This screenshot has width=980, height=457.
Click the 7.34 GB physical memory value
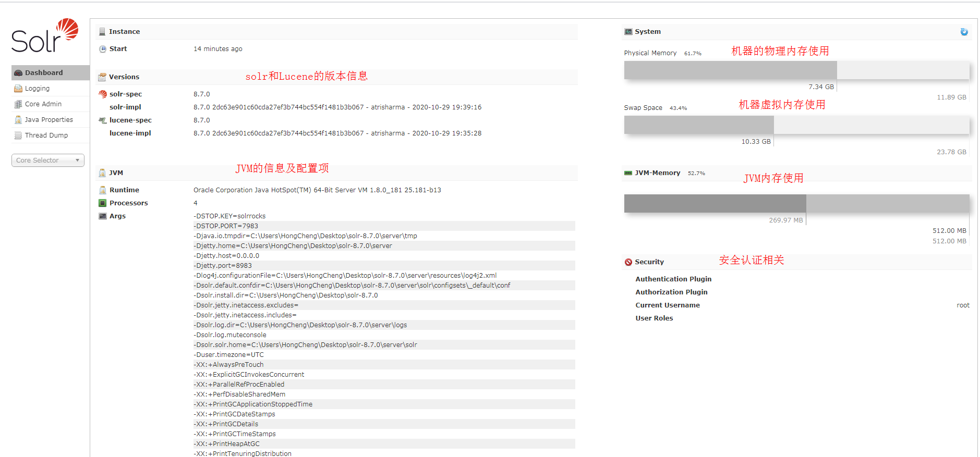(x=821, y=87)
